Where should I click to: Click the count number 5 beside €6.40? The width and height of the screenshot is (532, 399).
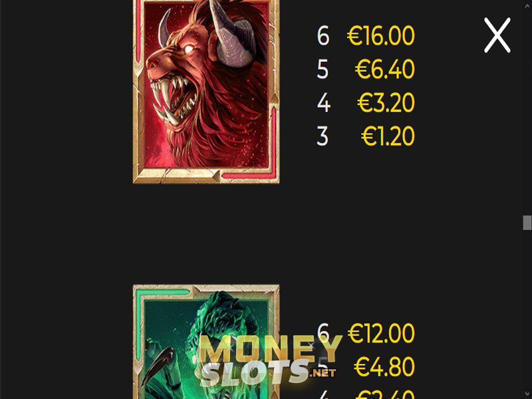pos(323,70)
